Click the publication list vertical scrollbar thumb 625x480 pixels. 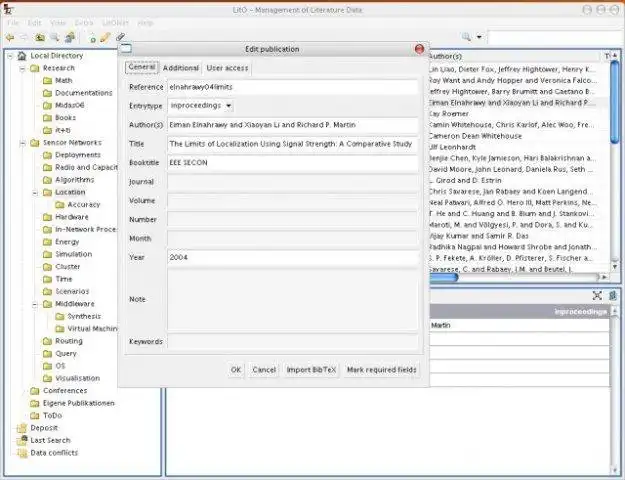click(614, 102)
